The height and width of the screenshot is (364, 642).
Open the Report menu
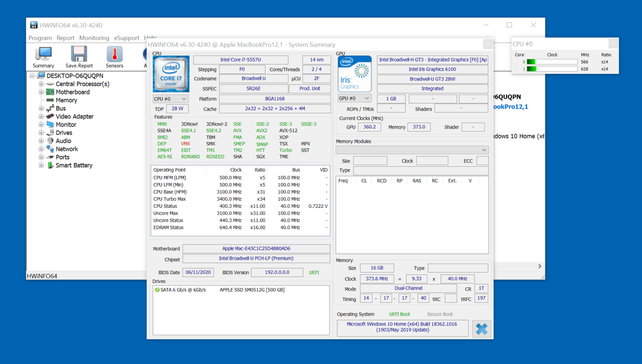pos(66,38)
